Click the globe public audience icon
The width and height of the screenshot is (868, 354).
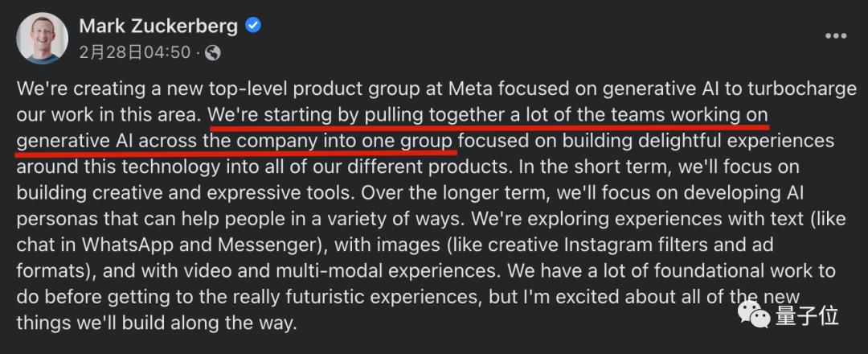213,53
